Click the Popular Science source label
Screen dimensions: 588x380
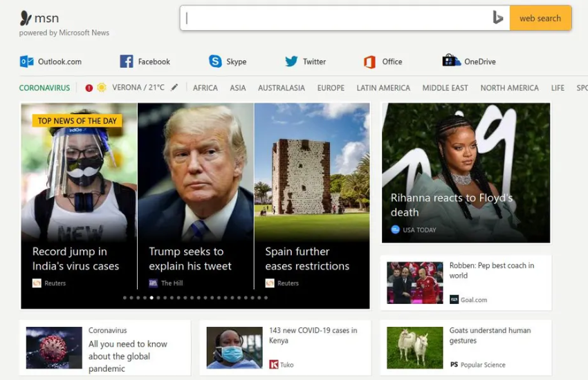[x=483, y=365]
